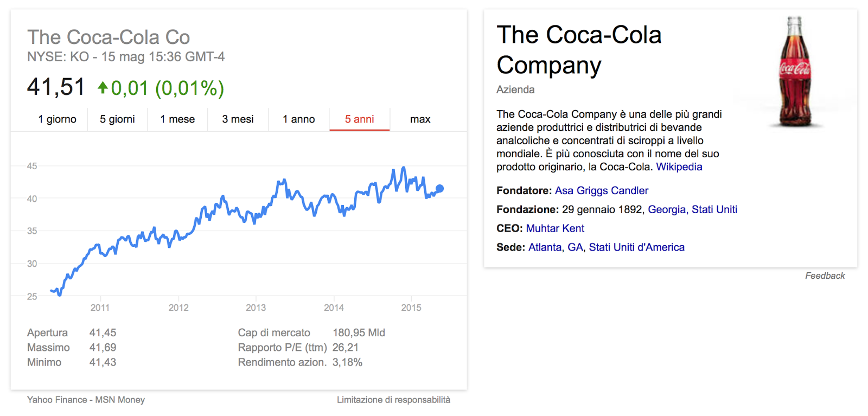Viewport: 868px width, 416px height.
Task: Follow the Georgia, Stati Uniti link
Action: (693, 210)
